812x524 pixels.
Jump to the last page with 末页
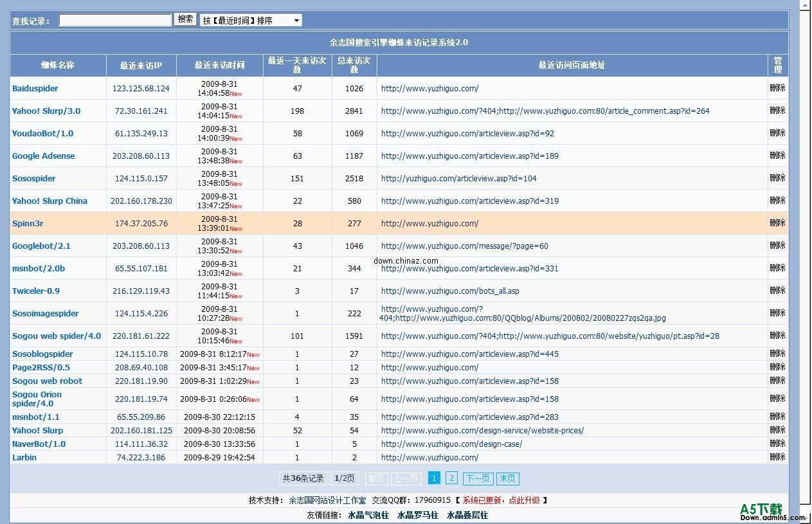(x=507, y=478)
